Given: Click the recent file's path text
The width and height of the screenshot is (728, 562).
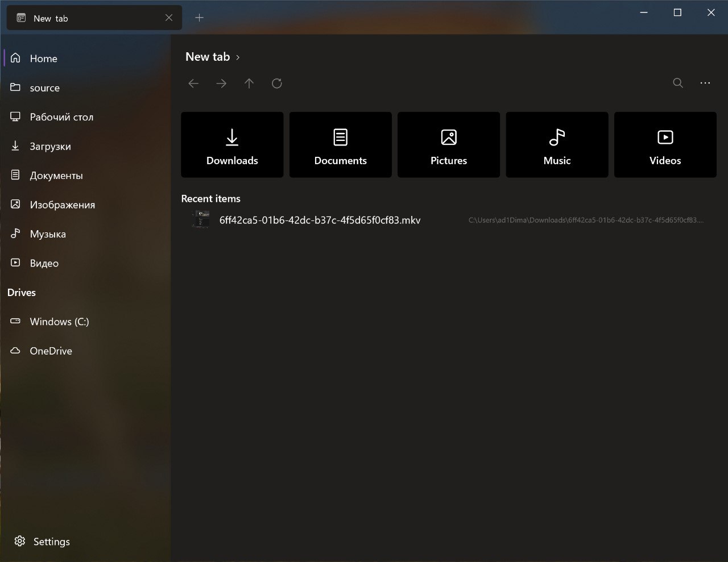Looking at the screenshot, I should coord(586,220).
